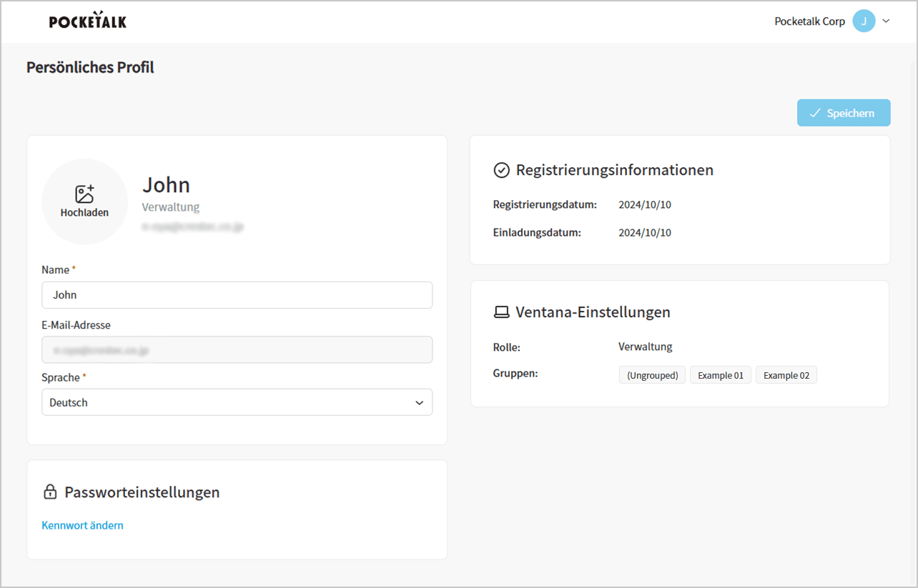
Task: Click the checkmark icon beside Registrierungsinformationen
Action: (x=501, y=170)
